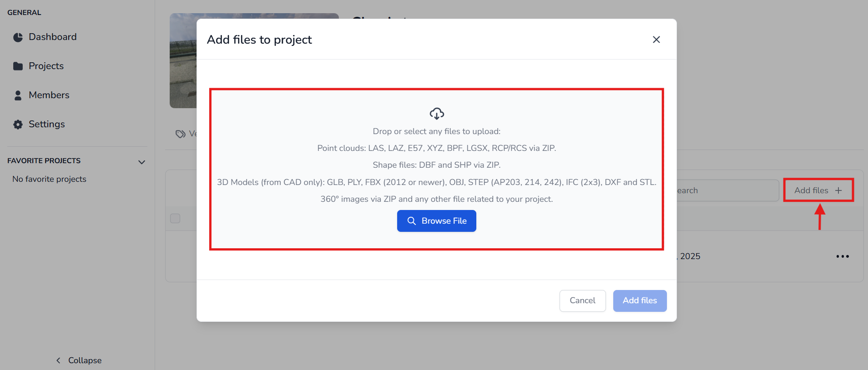
Task: Close the Add files dialog
Action: (x=656, y=40)
